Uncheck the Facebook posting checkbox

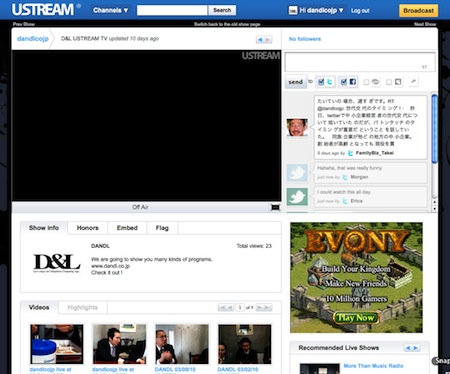click(344, 82)
